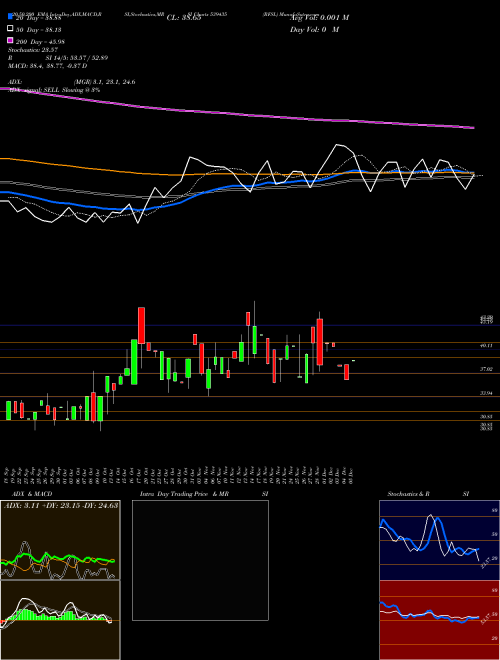Click the "CL: 38.65" closing price label

(184, 18)
